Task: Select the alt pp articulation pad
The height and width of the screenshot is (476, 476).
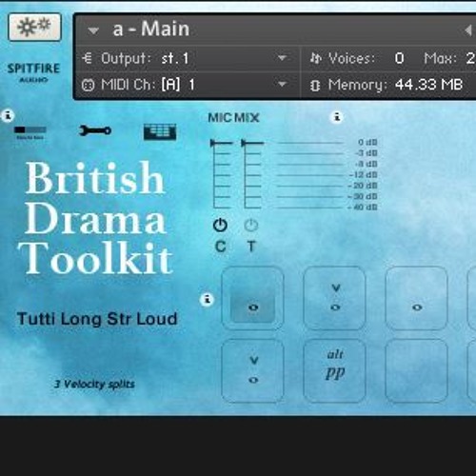Action: click(335, 371)
